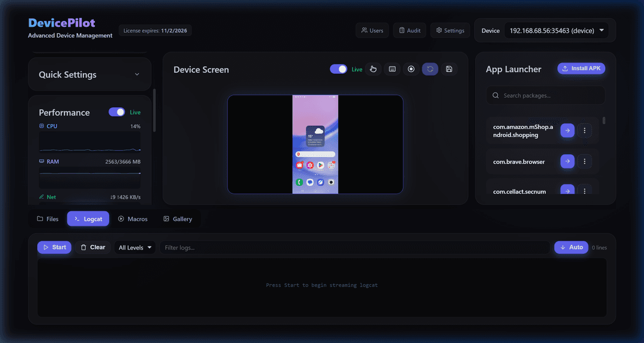
Task: Click the License expires 11/2/2026 badge
Action: click(155, 30)
